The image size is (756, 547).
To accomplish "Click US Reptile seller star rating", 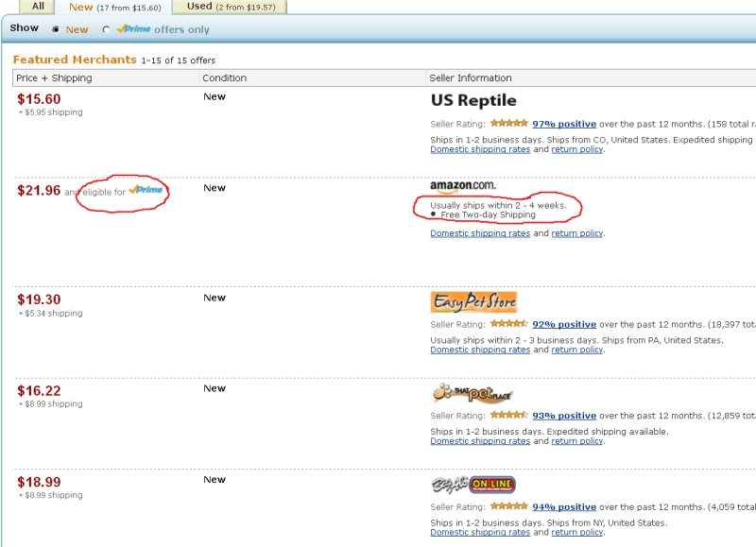I will tap(509, 124).
